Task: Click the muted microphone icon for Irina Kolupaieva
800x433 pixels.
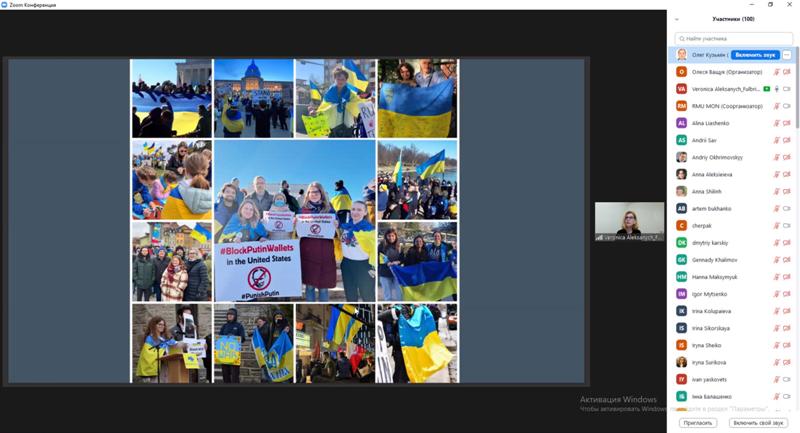Action: point(777,311)
